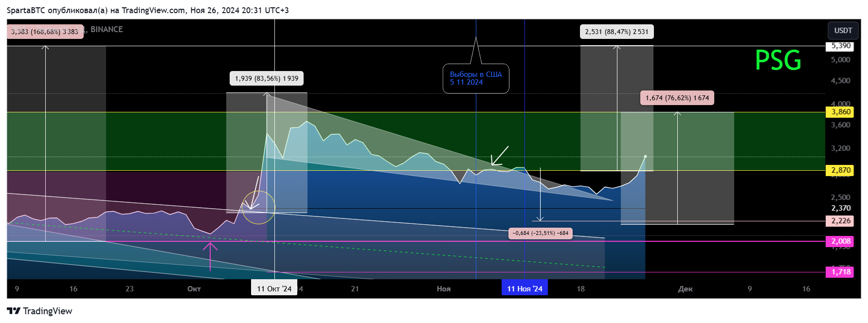Image resolution: width=868 pixels, height=323 pixels.
Task: Select the magenta 2,008 price level tag
Action: pos(840,241)
